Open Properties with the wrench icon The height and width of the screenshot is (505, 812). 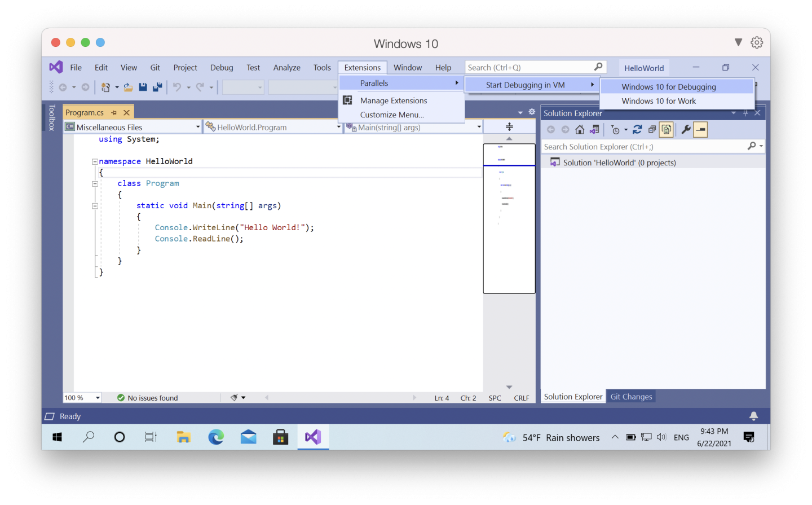pos(686,130)
